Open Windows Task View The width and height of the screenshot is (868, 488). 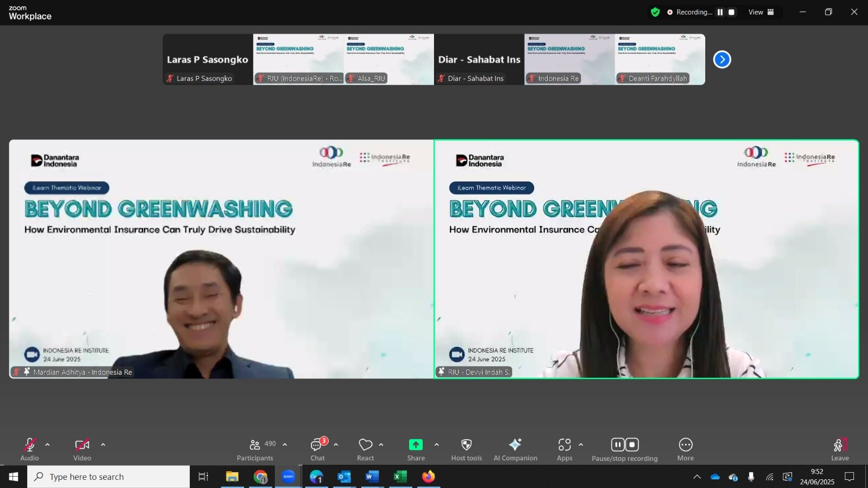[203, 477]
